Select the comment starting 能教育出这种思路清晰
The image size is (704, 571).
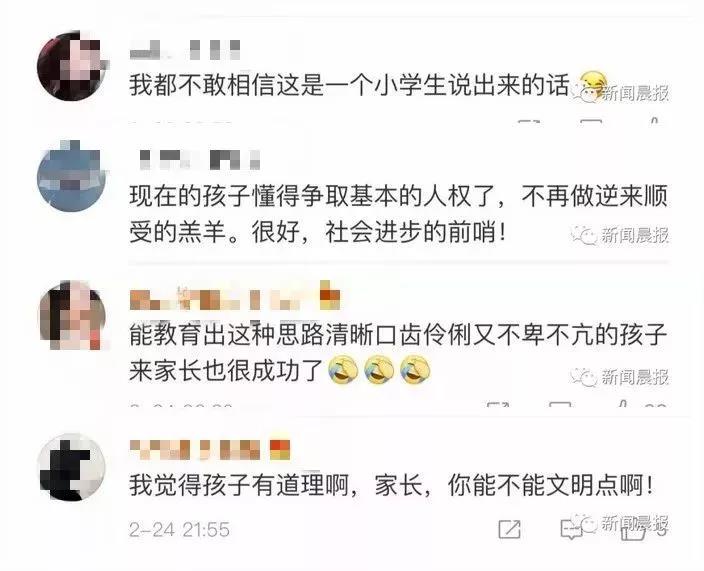pyautogui.click(x=397, y=353)
